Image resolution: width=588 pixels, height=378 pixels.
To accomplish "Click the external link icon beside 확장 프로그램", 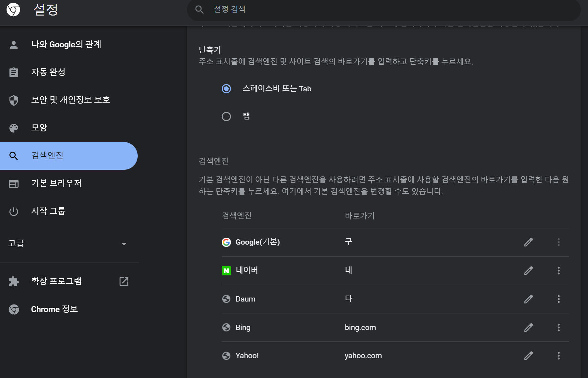I will pyautogui.click(x=124, y=281).
